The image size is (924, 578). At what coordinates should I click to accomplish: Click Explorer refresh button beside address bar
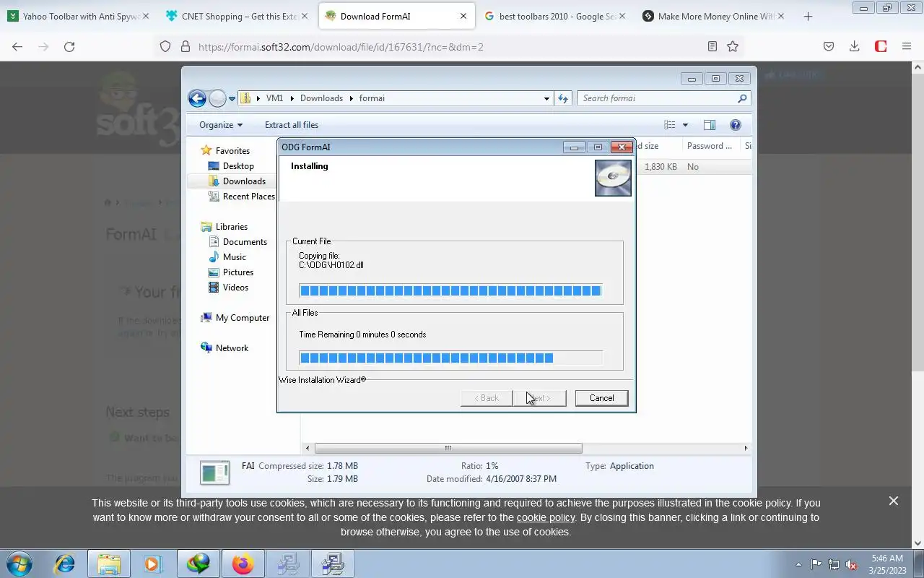563,98
